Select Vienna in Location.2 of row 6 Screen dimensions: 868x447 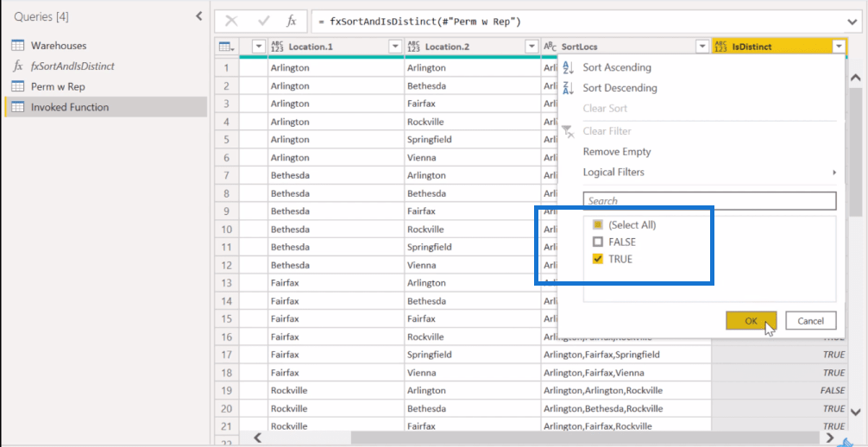tap(473, 157)
